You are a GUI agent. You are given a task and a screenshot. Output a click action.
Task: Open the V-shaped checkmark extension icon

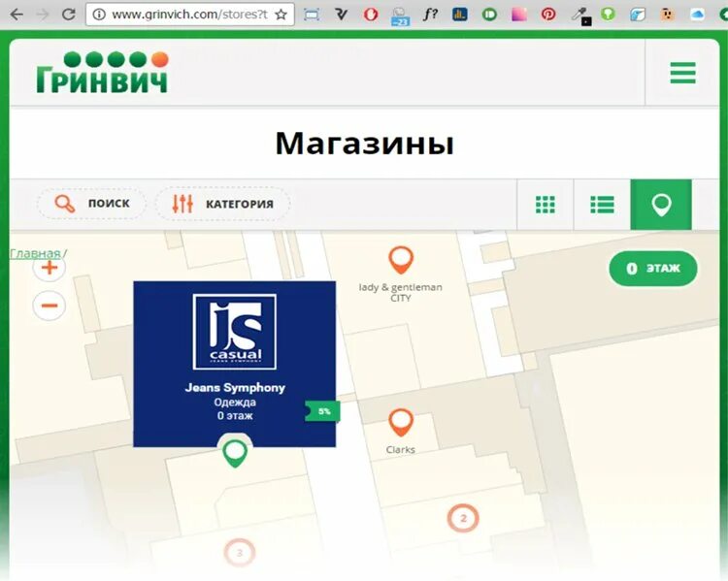[342, 15]
